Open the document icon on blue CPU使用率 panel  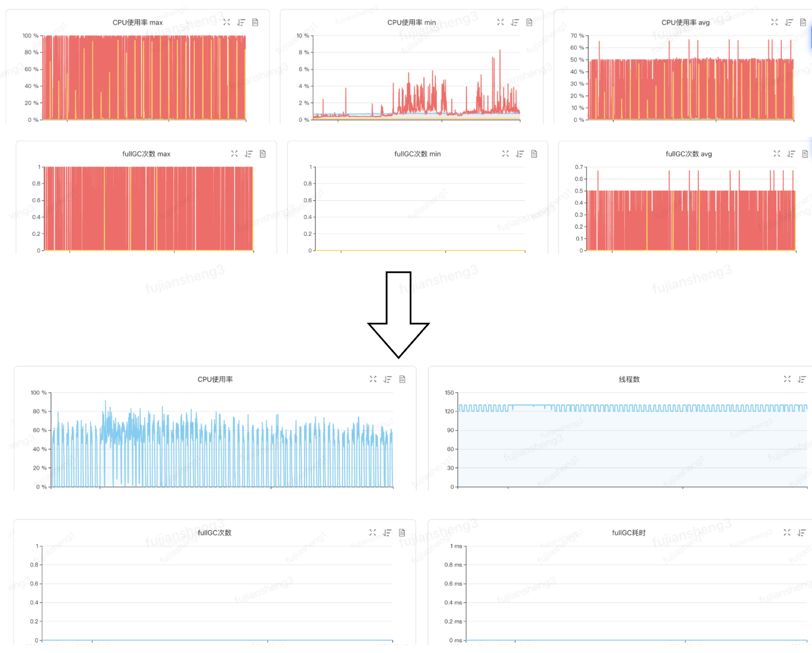pos(402,379)
